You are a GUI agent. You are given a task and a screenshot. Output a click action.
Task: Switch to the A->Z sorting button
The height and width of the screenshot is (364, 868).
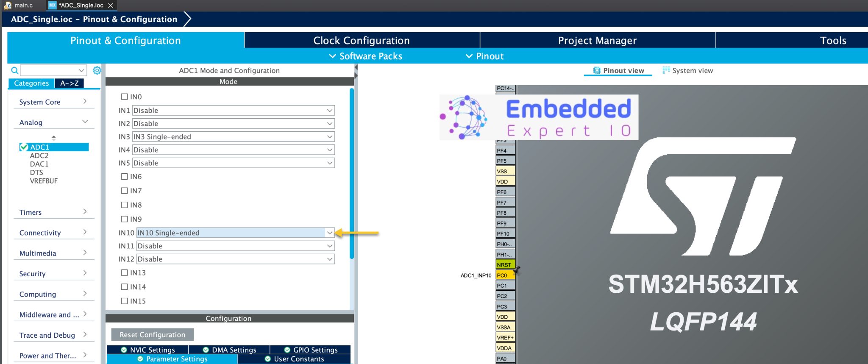(x=70, y=83)
